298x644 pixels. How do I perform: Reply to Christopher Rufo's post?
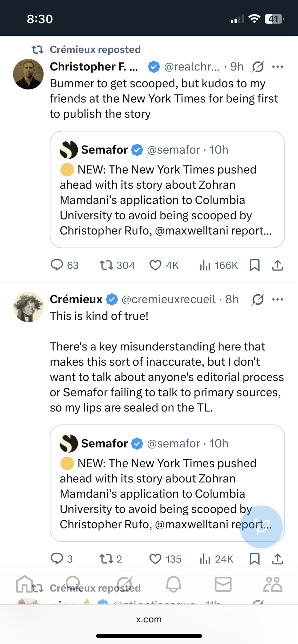click(57, 265)
